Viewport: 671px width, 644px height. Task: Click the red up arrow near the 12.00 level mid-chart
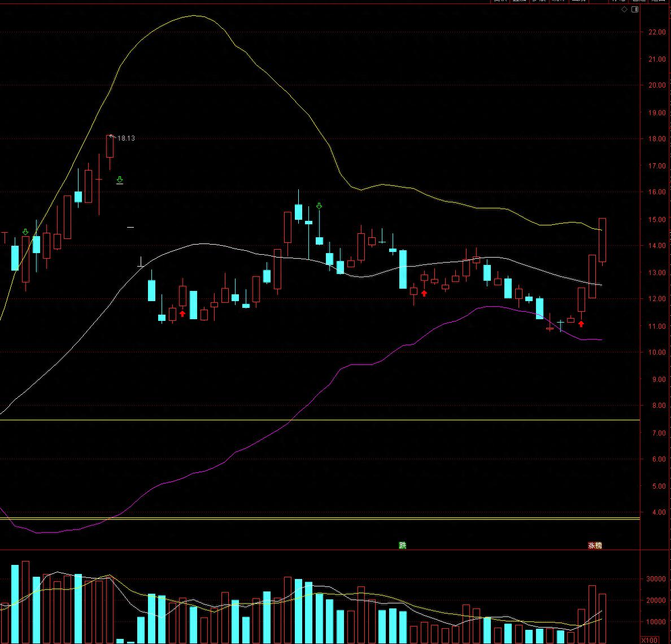(x=424, y=293)
